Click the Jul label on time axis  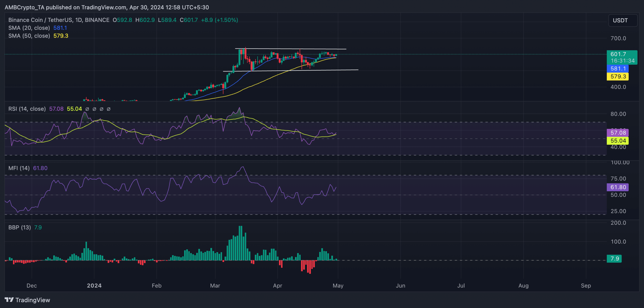(461, 286)
